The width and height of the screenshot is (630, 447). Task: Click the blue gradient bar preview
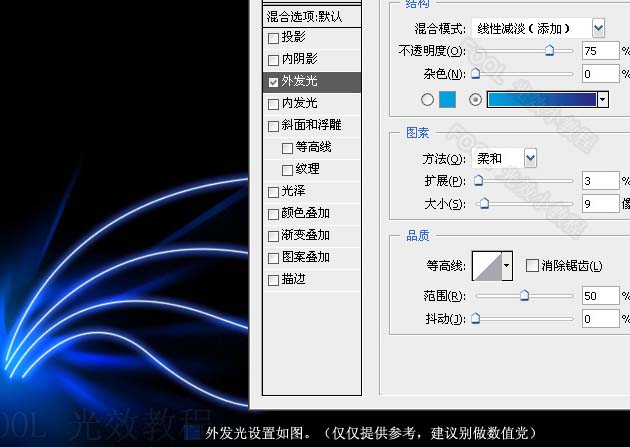click(542, 100)
